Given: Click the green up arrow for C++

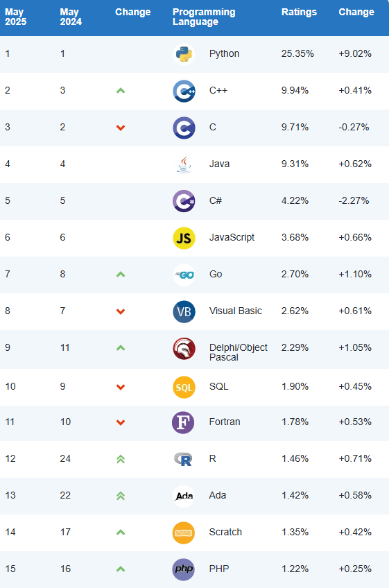Looking at the screenshot, I should 121,90.
